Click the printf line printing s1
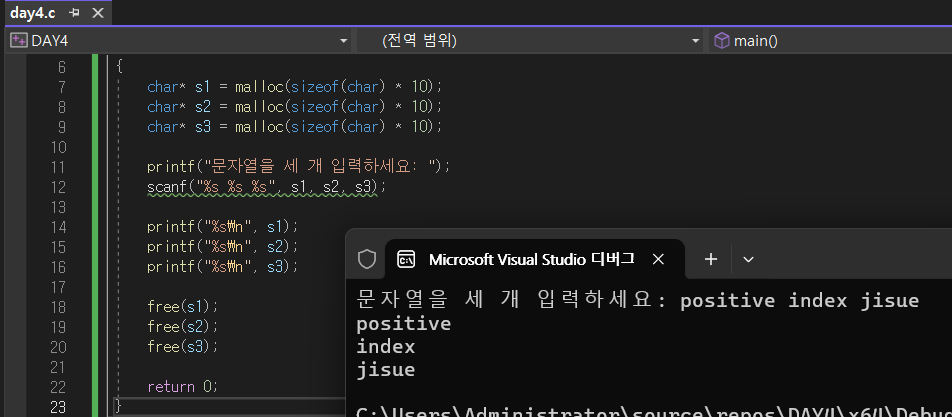The height and width of the screenshot is (417, 952). 223,227
